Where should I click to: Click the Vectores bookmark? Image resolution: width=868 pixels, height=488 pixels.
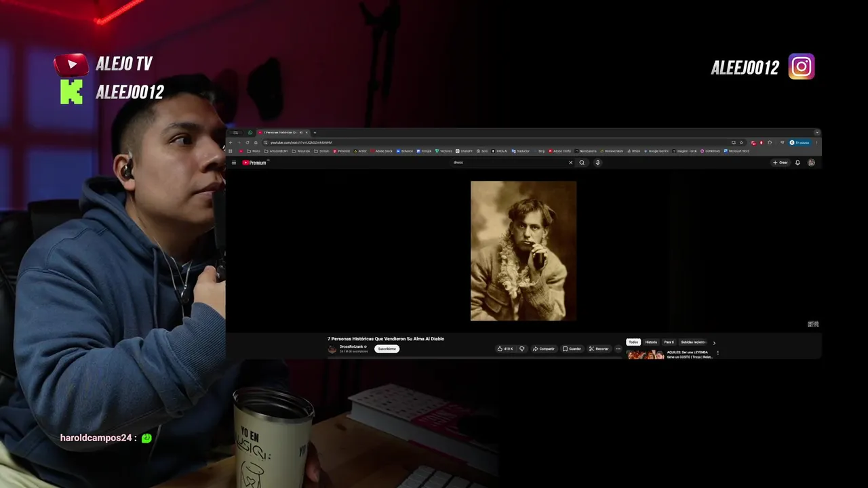pos(443,151)
